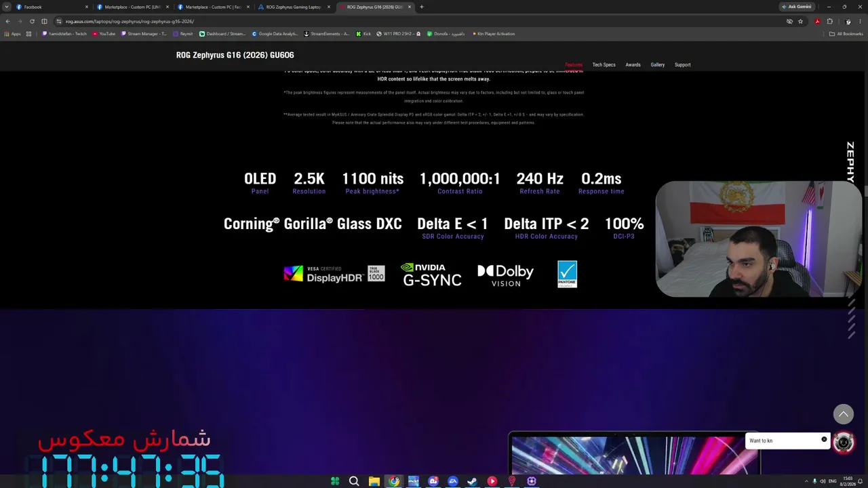This screenshot has width=868, height=488.
Task: Expand the tab search dropdown
Action: tap(6, 7)
